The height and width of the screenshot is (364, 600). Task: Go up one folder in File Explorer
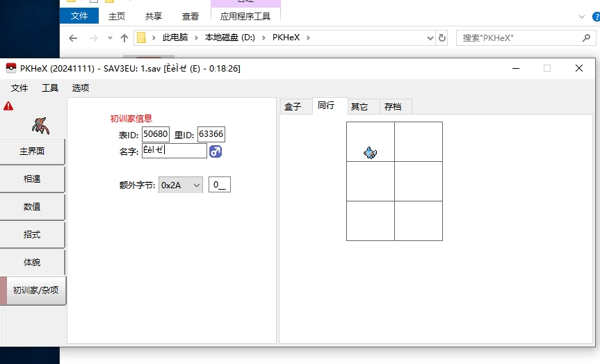124,38
